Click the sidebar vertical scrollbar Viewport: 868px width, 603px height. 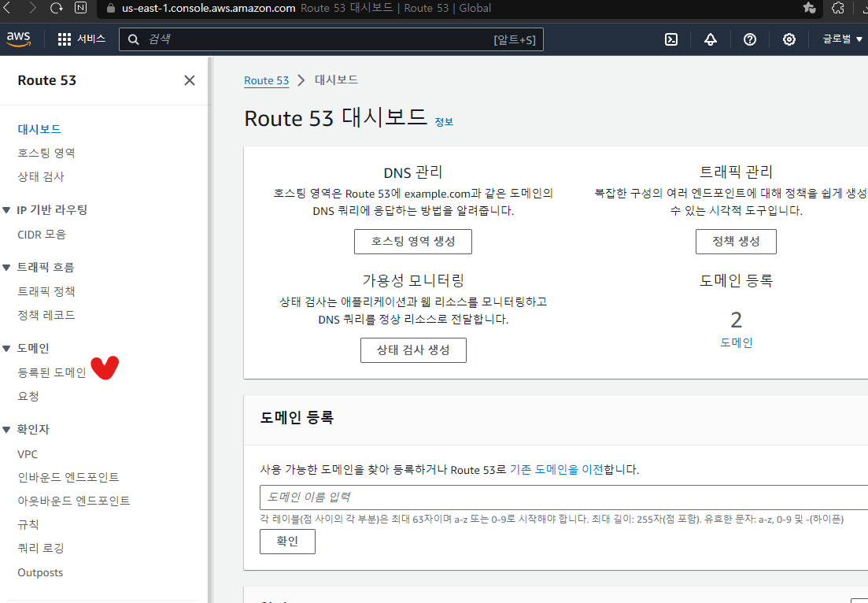tap(210, 330)
